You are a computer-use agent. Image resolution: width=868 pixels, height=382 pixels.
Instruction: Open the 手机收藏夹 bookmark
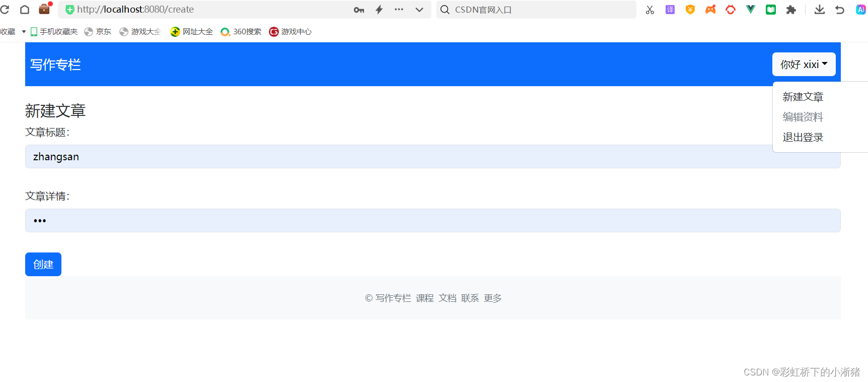[x=54, y=32]
